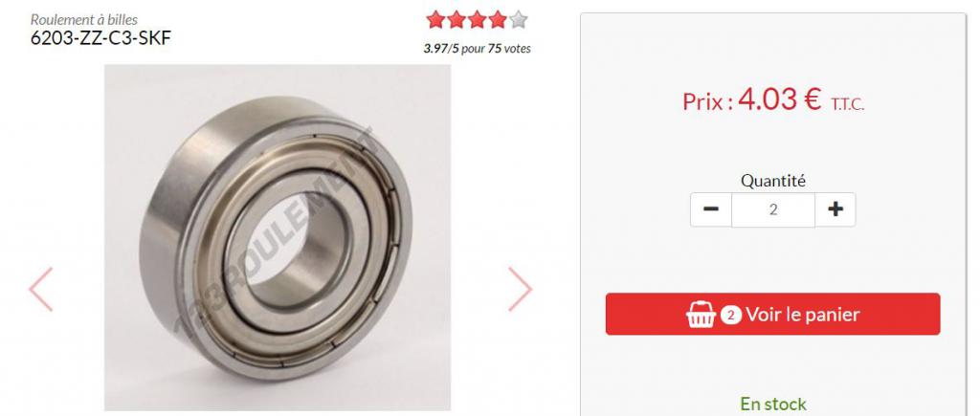Decrease quantity with the minus button
This screenshot has height=416, width=980.
pos(711,209)
